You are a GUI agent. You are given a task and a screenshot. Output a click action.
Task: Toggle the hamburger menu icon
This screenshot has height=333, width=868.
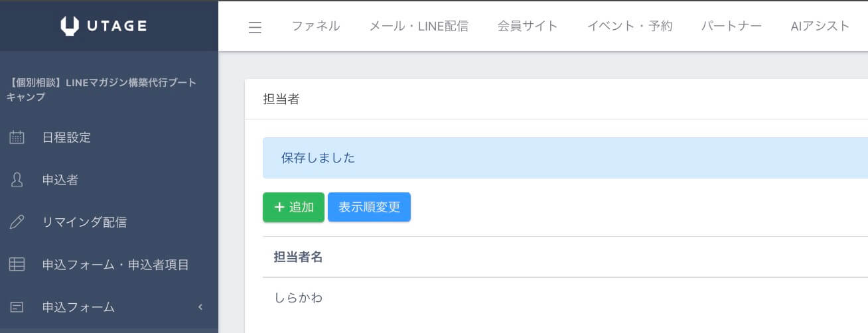point(255,27)
